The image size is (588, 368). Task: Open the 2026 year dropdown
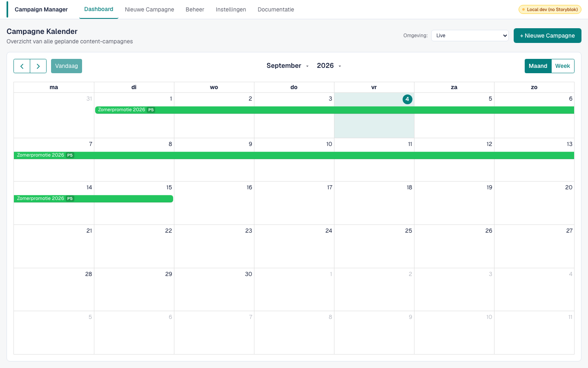click(x=329, y=66)
